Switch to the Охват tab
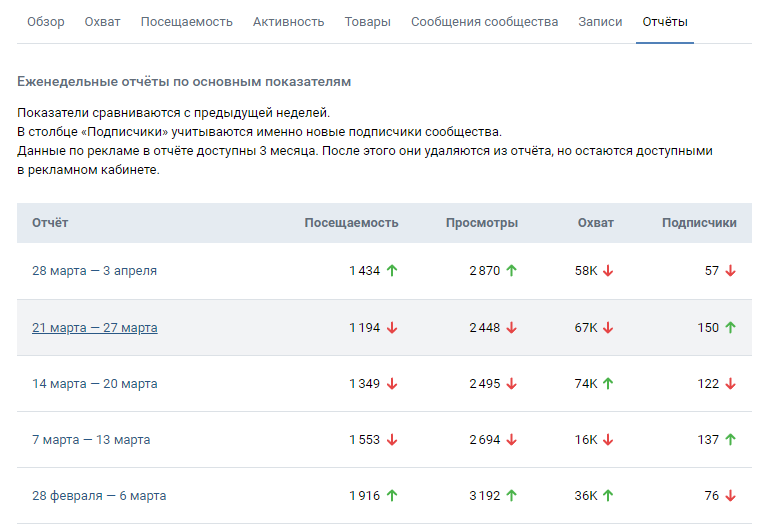This screenshot has height=525, width=773. (x=103, y=22)
